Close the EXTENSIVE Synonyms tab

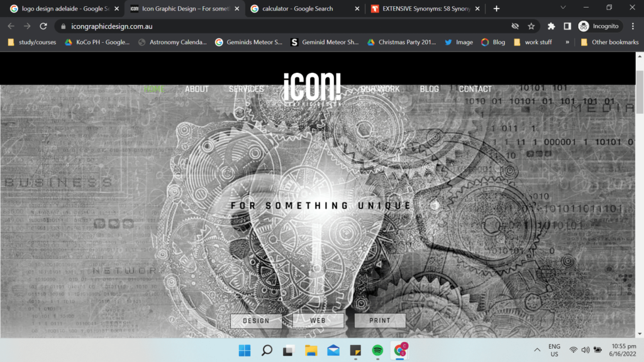(477, 9)
